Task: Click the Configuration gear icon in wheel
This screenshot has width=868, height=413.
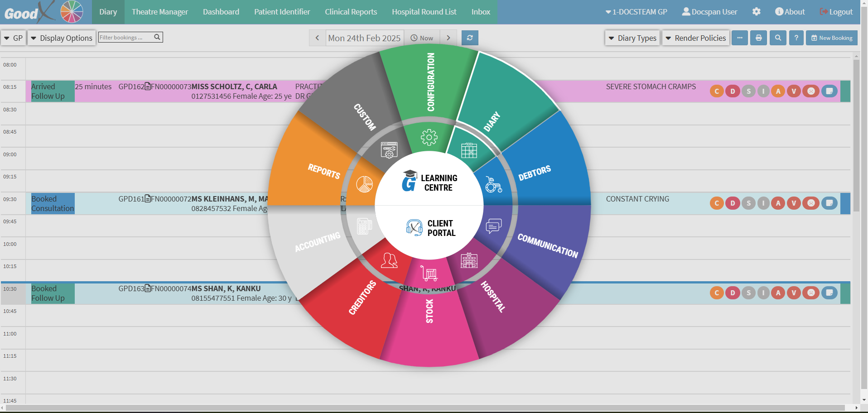Action: 429,137
